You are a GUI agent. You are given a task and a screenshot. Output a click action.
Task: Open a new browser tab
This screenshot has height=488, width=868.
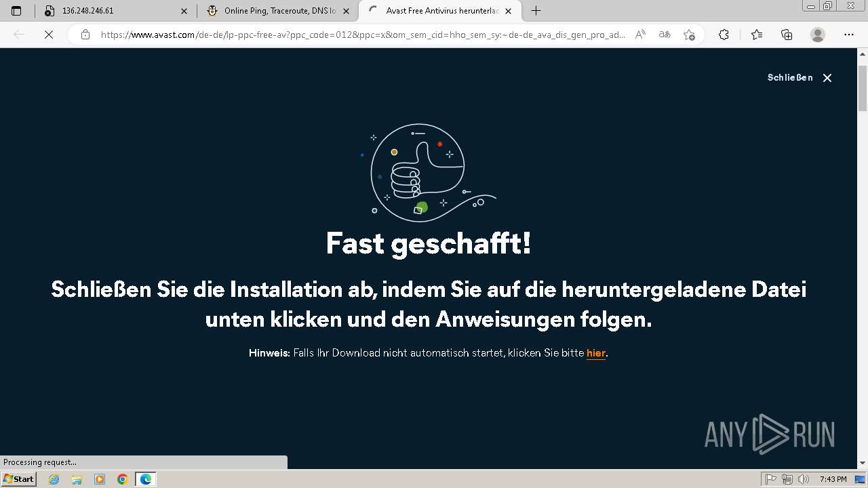click(536, 11)
